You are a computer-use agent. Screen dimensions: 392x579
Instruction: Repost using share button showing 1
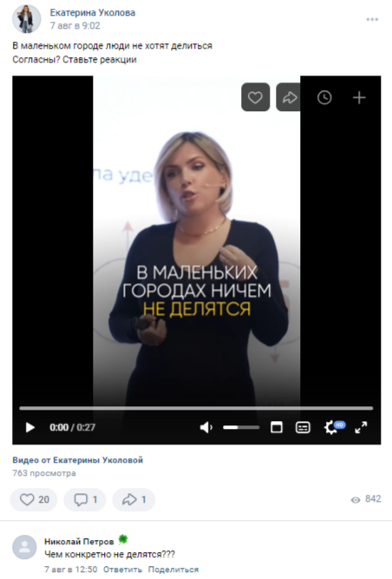[x=134, y=500]
